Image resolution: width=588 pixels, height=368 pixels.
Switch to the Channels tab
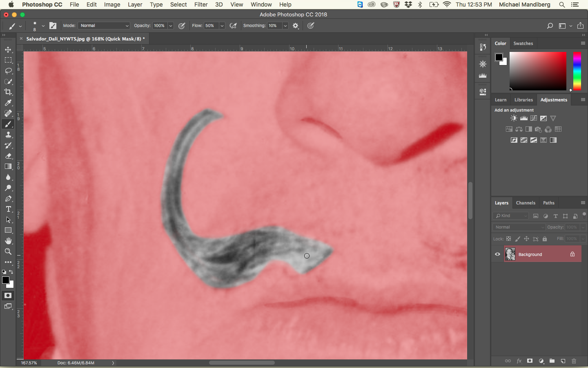tap(525, 203)
